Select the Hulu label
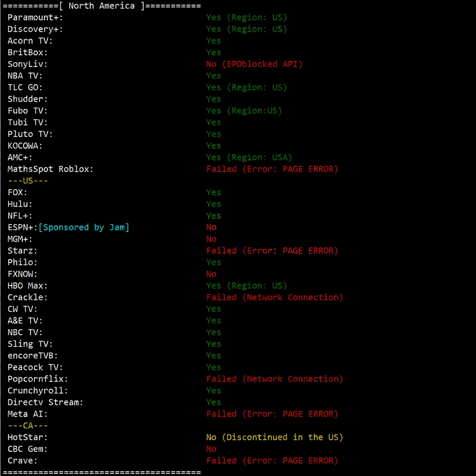Viewport: 476px width, 476px height. 20,204
